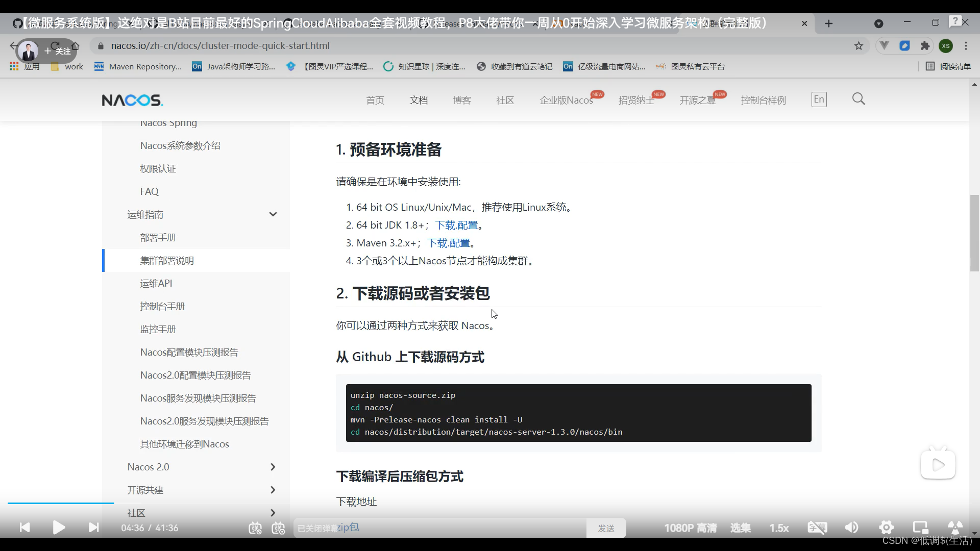The width and height of the screenshot is (980, 551).
Task: Expand the Nacos 2.0 sidebar section
Action: (273, 467)
